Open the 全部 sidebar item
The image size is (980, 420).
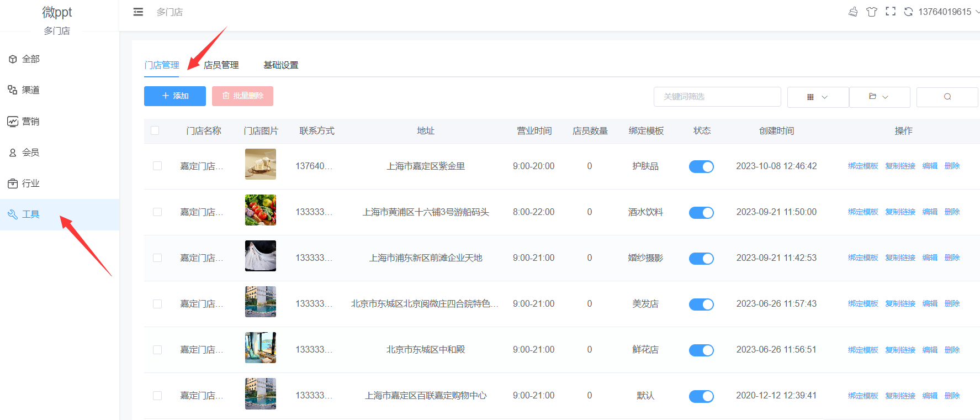point(60,59)
